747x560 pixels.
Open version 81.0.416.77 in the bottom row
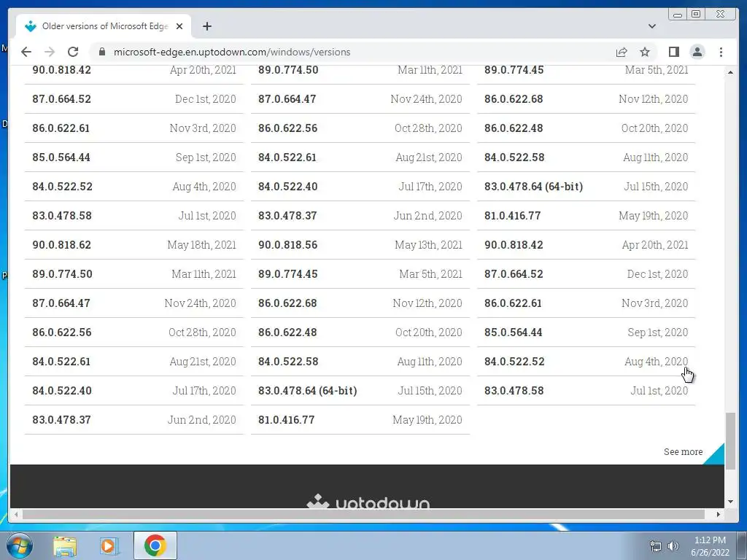coord(360,419)
